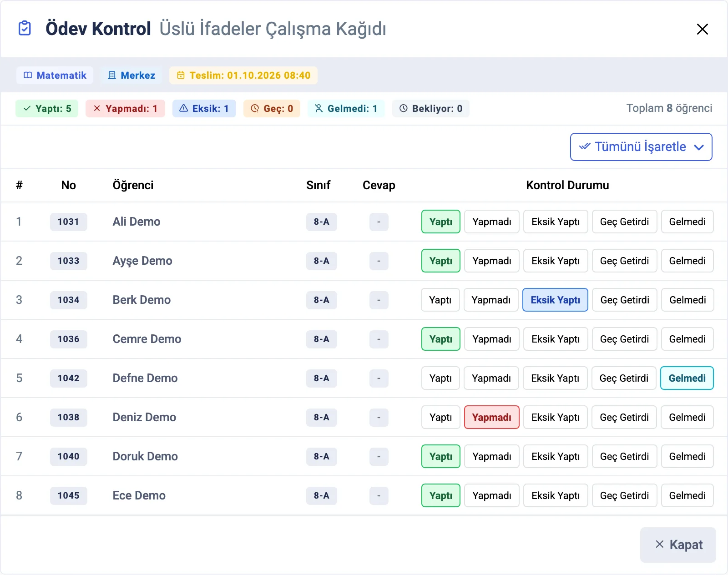This screenshot has width=728, height=575.
Task: Set Deniz Demo to Gelmedi
Action: click(x=687, y=417)
